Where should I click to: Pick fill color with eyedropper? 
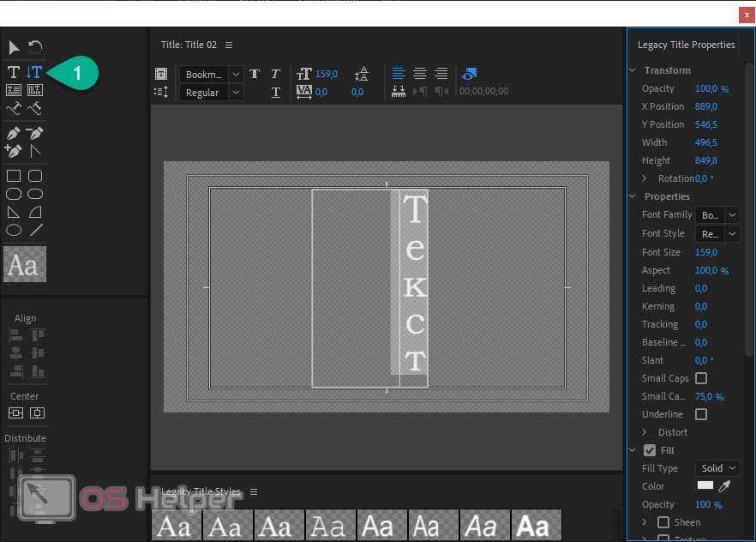coord(725,486)
